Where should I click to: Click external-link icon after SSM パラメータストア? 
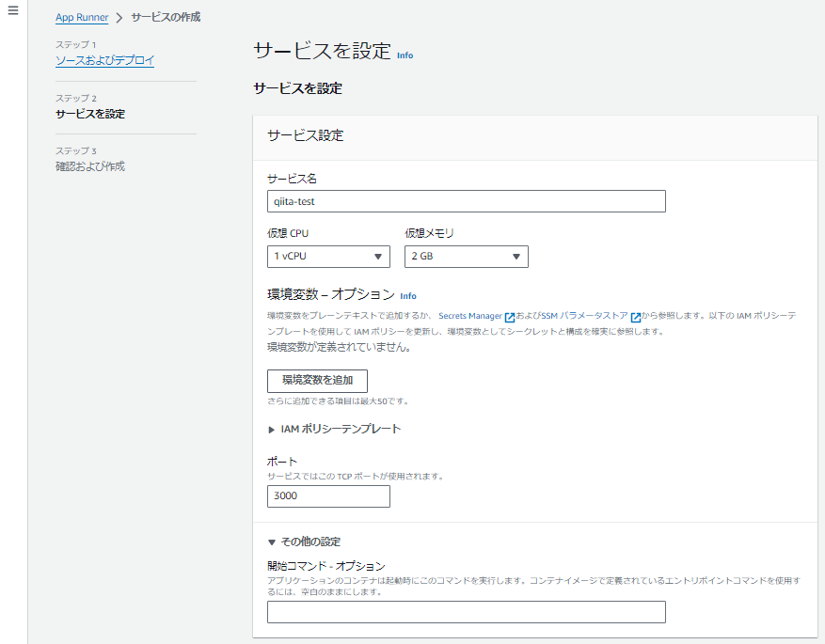tap(636, 317)
